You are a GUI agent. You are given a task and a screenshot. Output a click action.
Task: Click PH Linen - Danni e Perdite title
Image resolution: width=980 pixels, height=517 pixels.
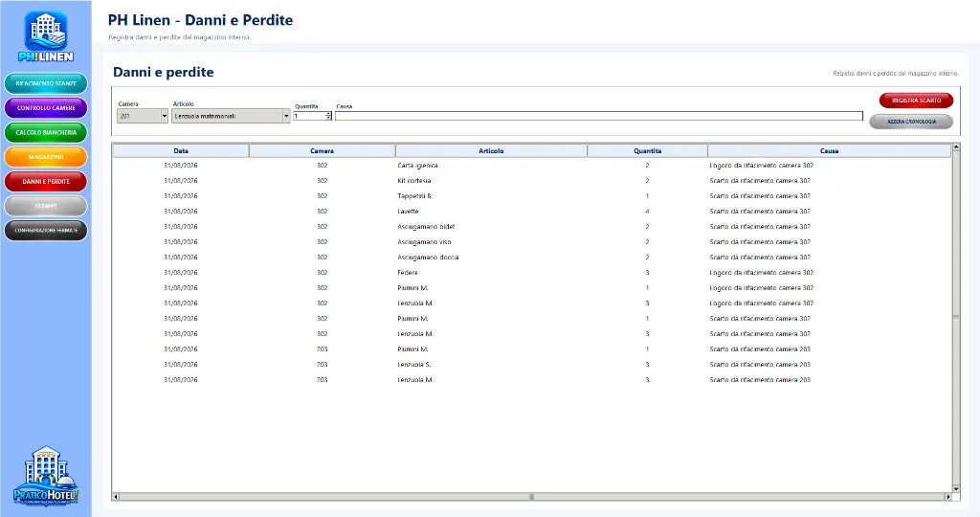point(201,20)
